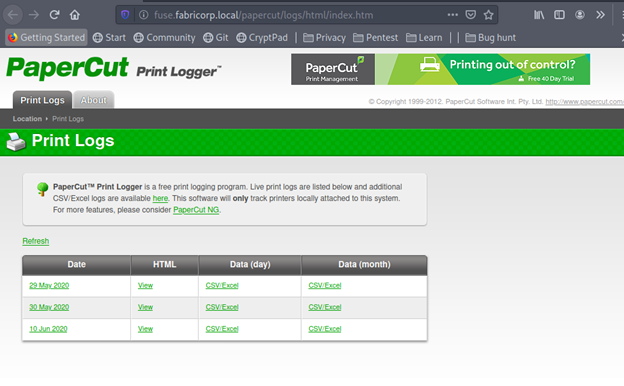Open the CryptPad bookmark
624x386 pixels.
[x=261, y=37]
